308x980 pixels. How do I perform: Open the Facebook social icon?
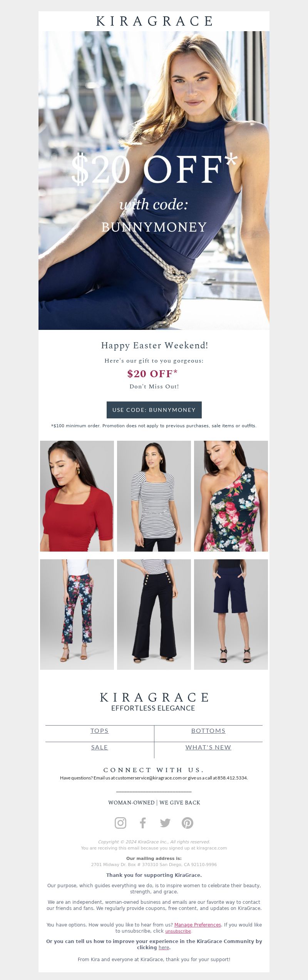(143, 823)
